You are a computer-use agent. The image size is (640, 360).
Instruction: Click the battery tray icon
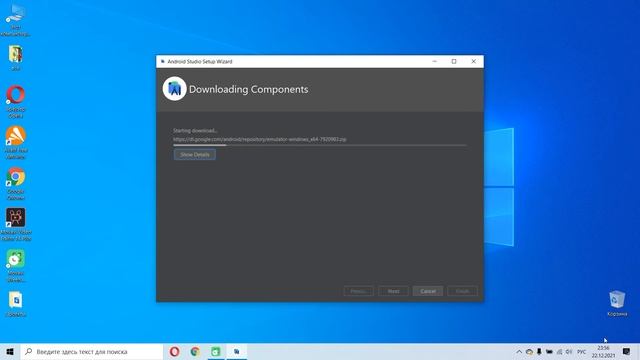[549, 351]
